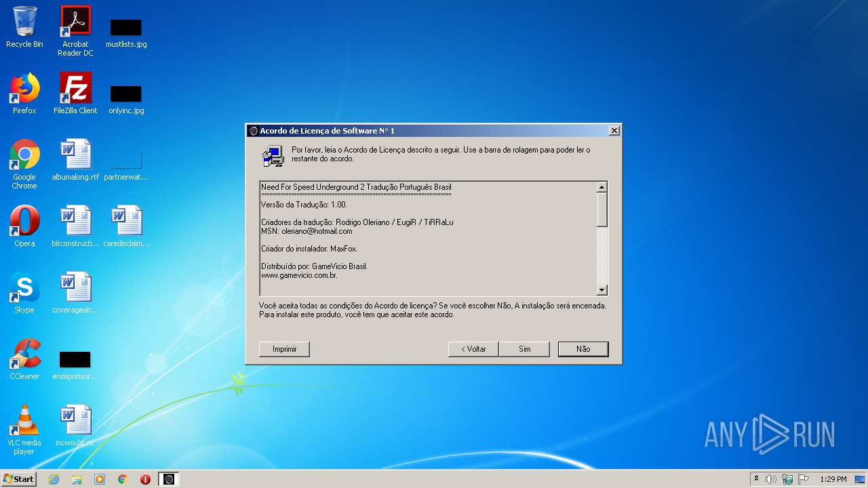
Task: Click the license text scroll-up arrow
Action: [x=601, y=187]
